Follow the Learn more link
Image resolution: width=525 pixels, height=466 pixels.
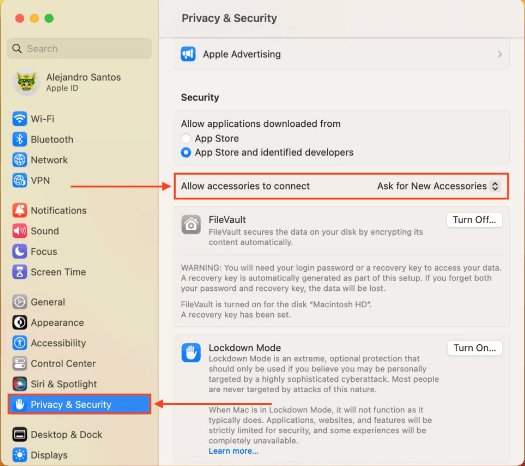click(233, 451)
